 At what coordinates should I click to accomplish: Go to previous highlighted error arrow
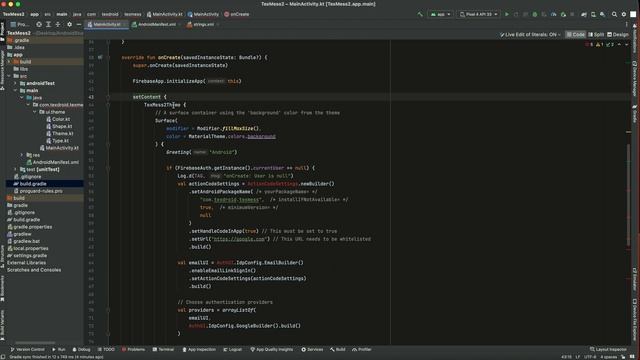point(620,44)
